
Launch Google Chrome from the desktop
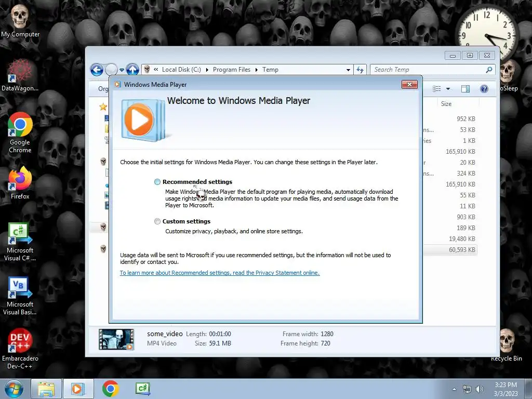[20, 132]
